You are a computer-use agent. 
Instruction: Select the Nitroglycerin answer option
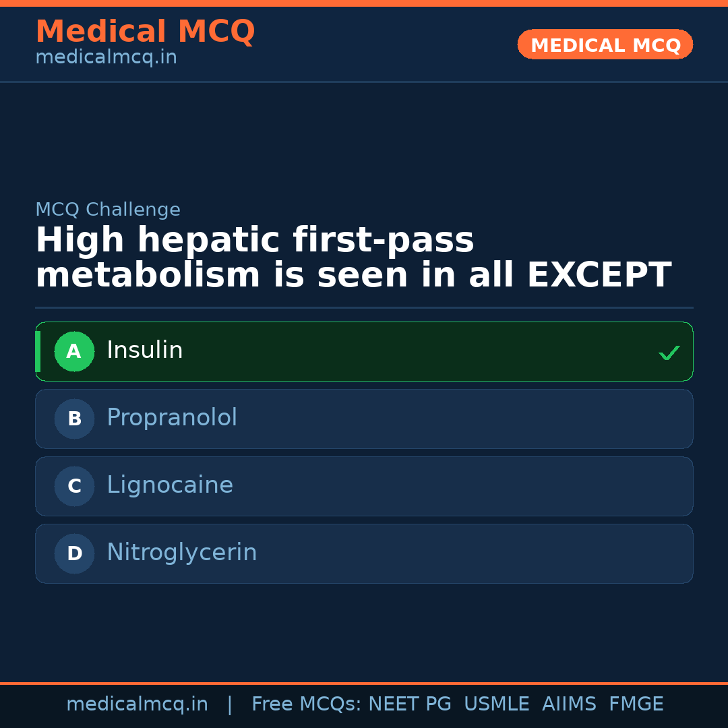coord(182,553)
